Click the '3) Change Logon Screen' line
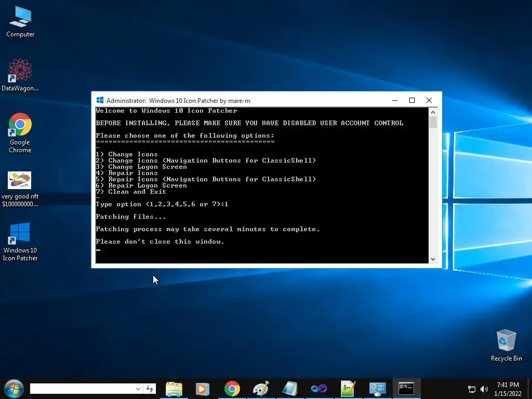This screenshot has width=532, height=399. pyautogui.click(x=141, y=167)
